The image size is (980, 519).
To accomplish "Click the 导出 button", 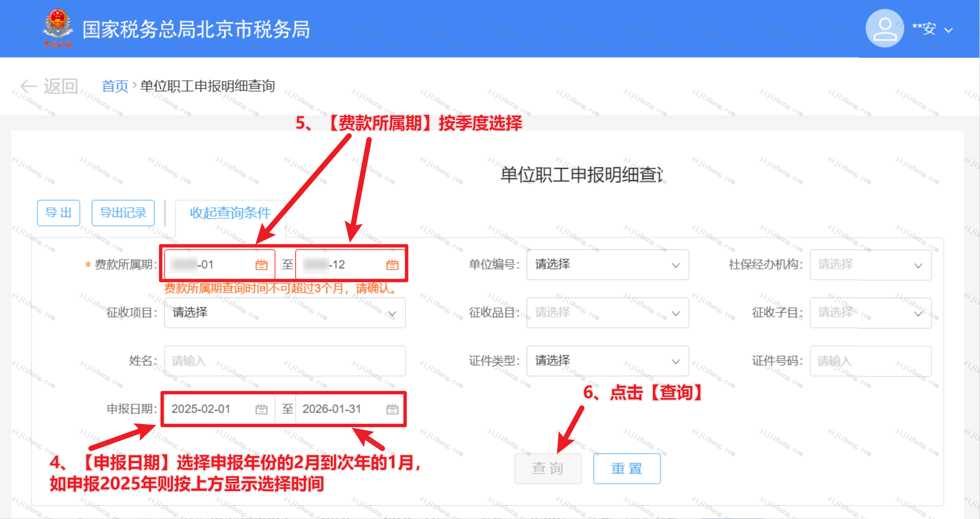I will tap(58, 213).
